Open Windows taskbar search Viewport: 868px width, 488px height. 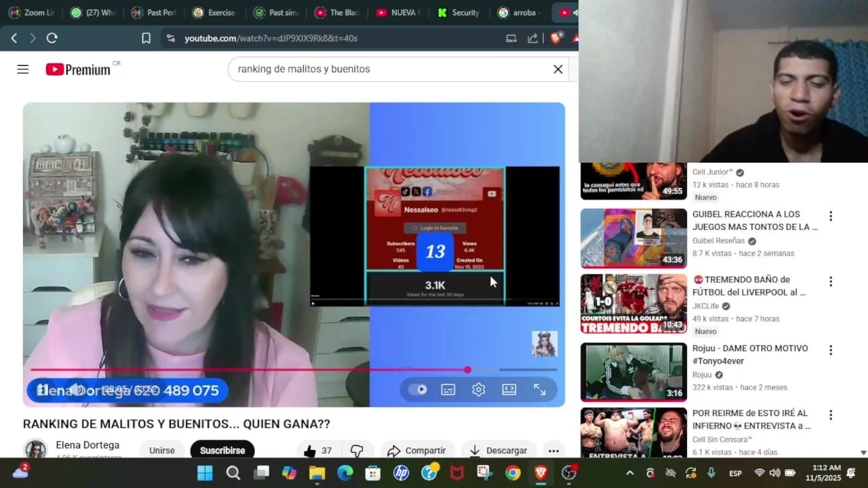[233, 473]
